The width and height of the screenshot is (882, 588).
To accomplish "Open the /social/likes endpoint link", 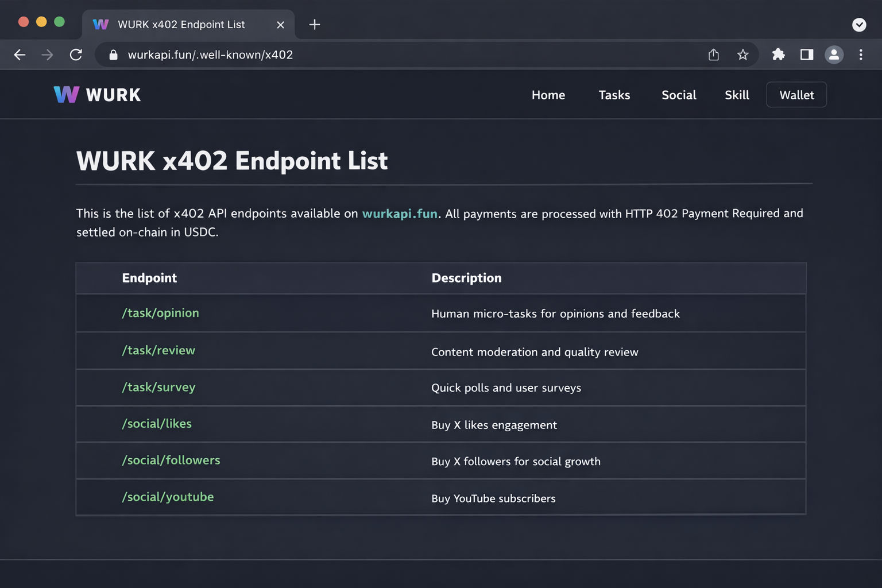I will 157,424.
